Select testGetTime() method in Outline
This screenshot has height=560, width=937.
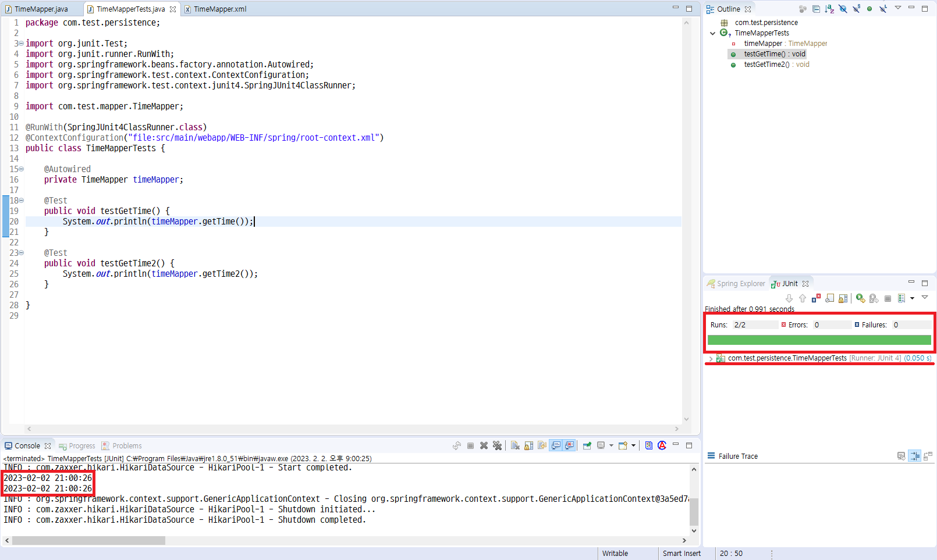click(x=768, y=54)
